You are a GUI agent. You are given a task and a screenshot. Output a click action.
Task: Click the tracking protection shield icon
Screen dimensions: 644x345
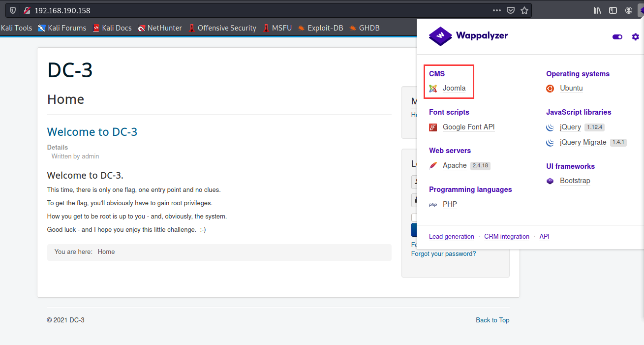tap(13, 10)
